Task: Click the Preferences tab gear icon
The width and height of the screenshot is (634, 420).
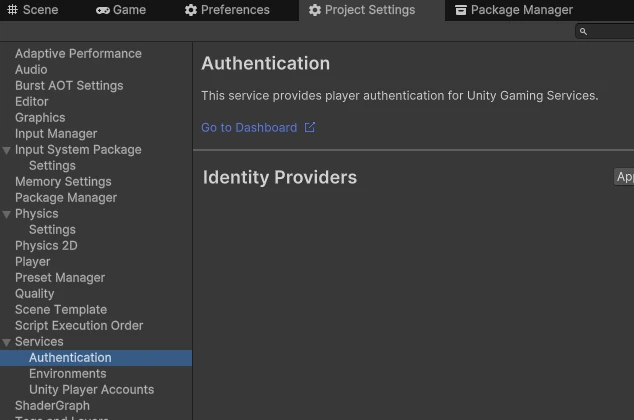Action: pyautogui.click(x=190, y=10)
